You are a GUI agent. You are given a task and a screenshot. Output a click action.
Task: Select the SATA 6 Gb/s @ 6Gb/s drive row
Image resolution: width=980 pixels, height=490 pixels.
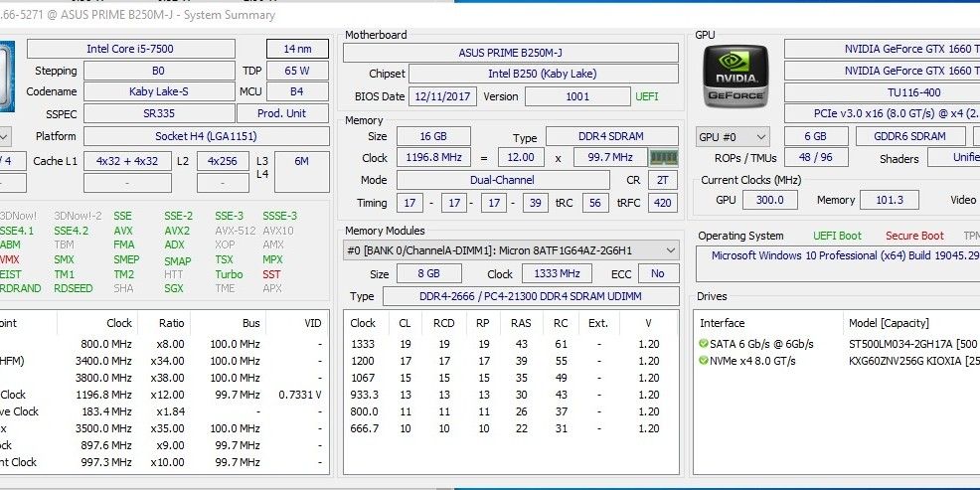tap(838, 344)
